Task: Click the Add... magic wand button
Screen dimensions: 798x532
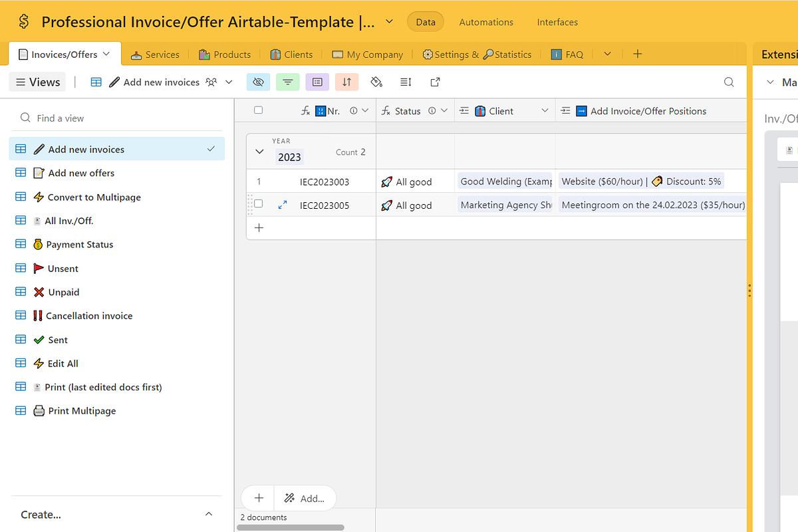Action: coord(305,497)
